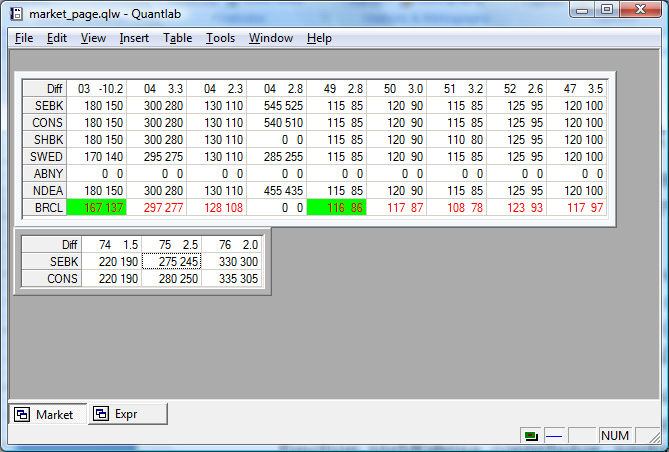Click the red BRCL cell 128 108
The image size is (669, 452).
tap(217, 207)
